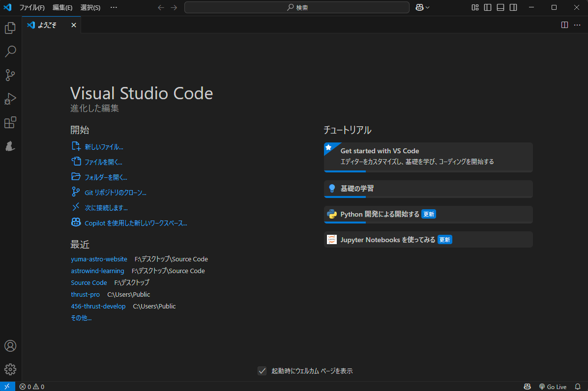Split the editor to the right
The image size is (588, 391).
[564, 25]
